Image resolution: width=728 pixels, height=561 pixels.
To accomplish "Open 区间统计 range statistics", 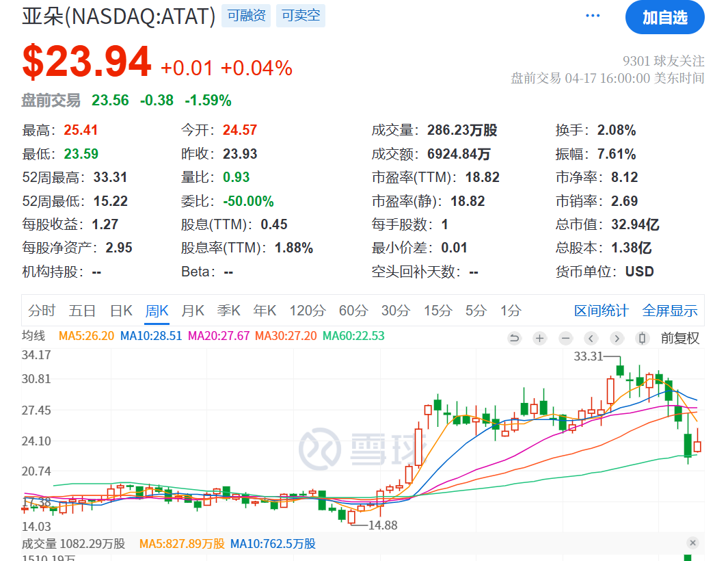I will tap(601, 311).
